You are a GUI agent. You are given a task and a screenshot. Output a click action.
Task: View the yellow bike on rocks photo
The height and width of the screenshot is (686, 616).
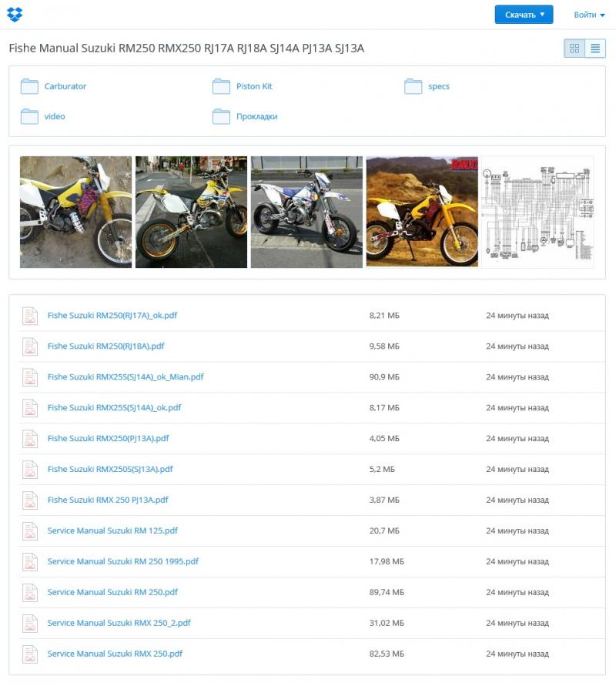75,212
